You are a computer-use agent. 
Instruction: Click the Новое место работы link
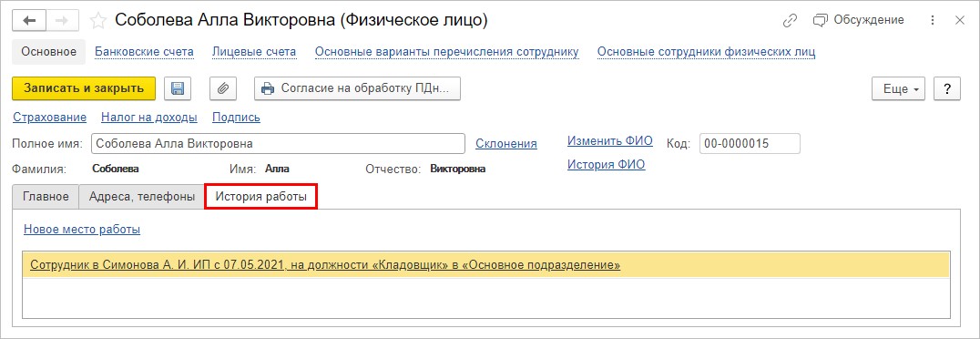pos(82,230)
